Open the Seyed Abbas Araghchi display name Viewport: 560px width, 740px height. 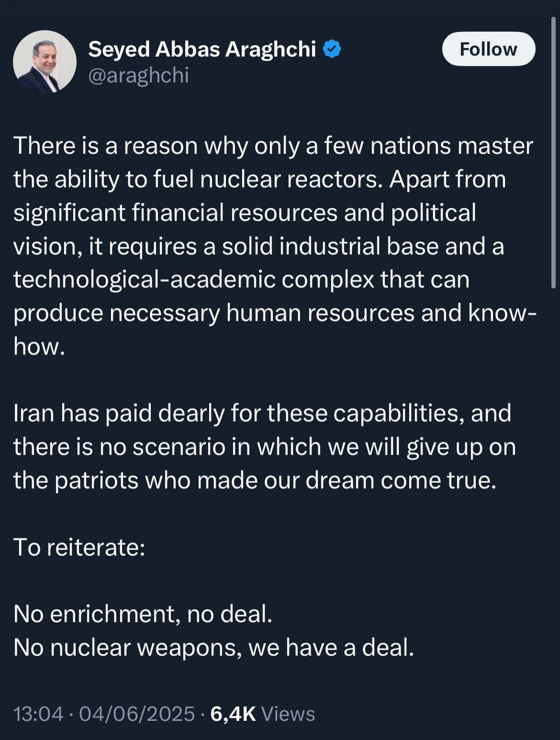point(202,50)
